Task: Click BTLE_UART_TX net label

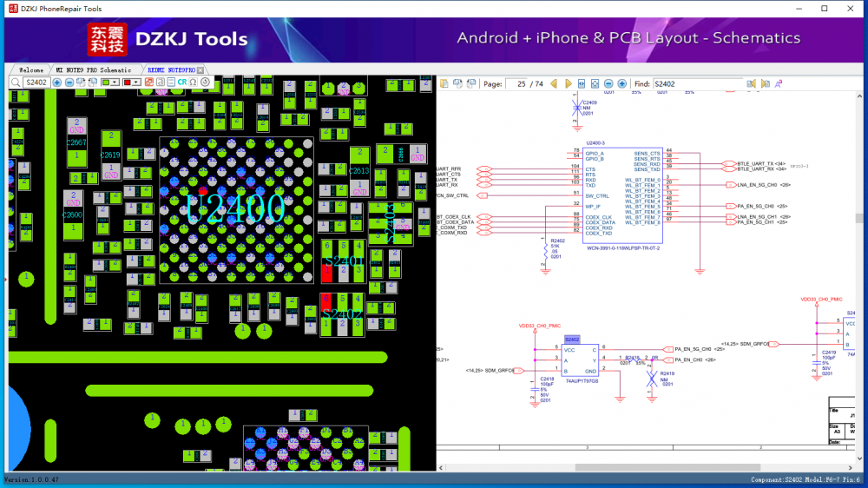Action: pyautogui.click(x=756, y=164)
